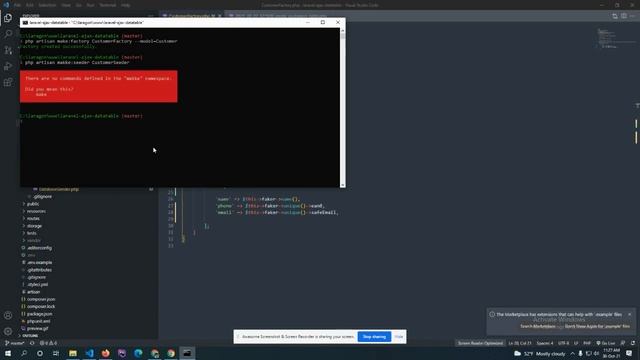Click Don't Show Again for .example files
Screen dimensions: 640x360
[x=597, y=327]
